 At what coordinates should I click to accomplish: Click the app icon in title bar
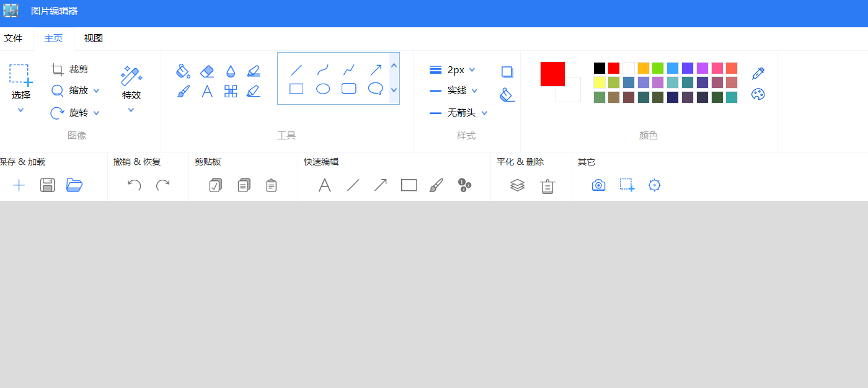click(11, 11)
